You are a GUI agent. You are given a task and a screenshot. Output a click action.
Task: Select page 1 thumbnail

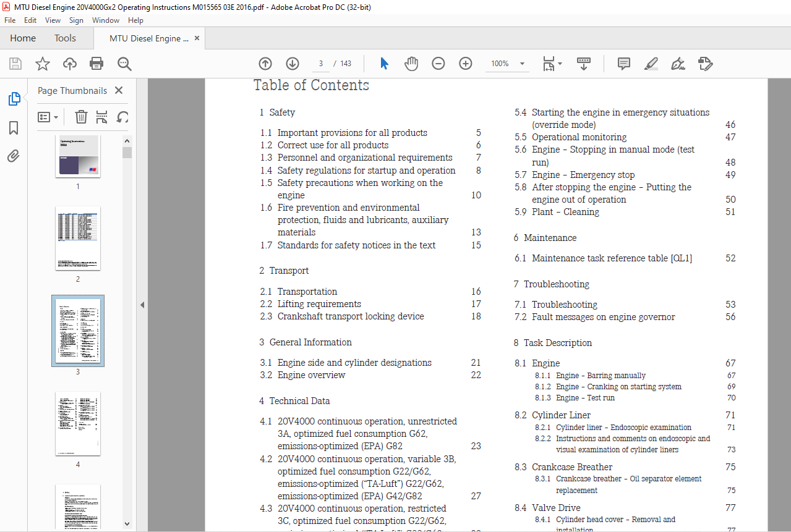(x=78, y=156)
